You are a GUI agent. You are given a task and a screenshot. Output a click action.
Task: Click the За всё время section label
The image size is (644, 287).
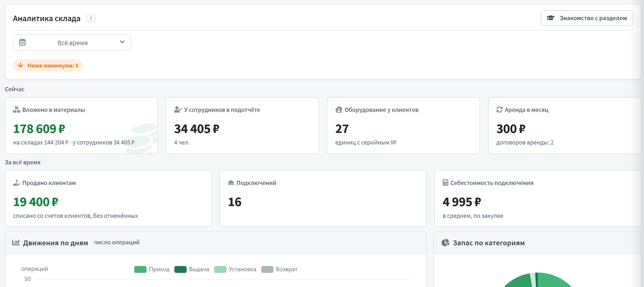[23, 162]
